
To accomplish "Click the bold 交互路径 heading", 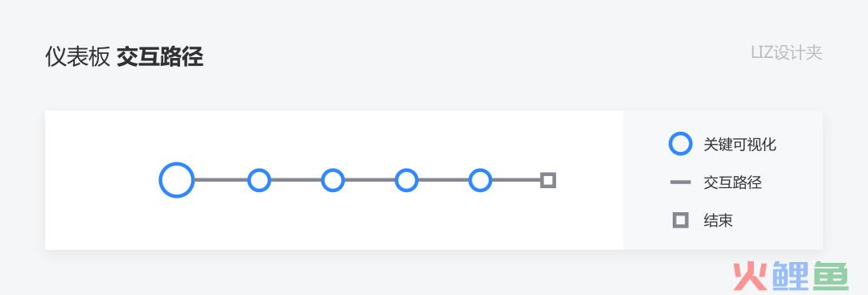I will coord(160,56).
